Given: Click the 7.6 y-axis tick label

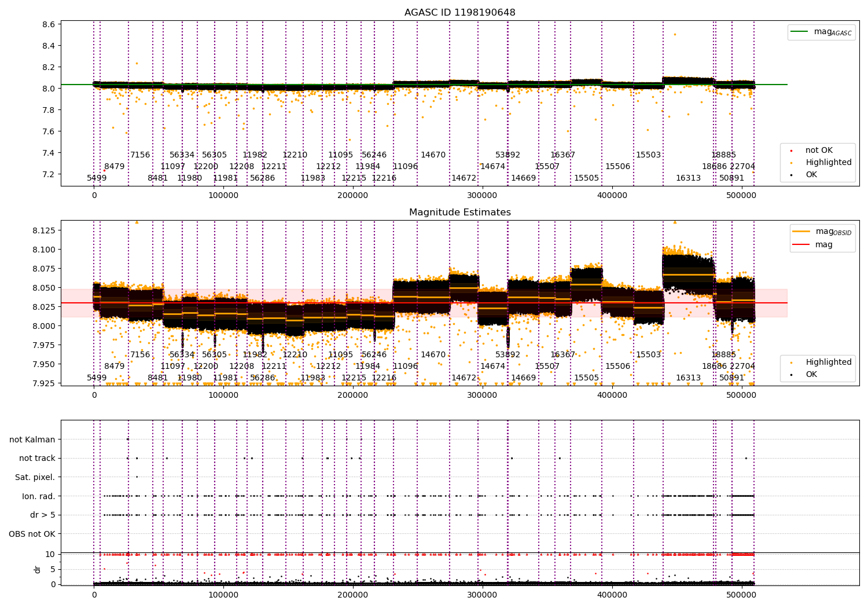Looking at the screenshot, I should pyautogui.click(x=49, y=131).
